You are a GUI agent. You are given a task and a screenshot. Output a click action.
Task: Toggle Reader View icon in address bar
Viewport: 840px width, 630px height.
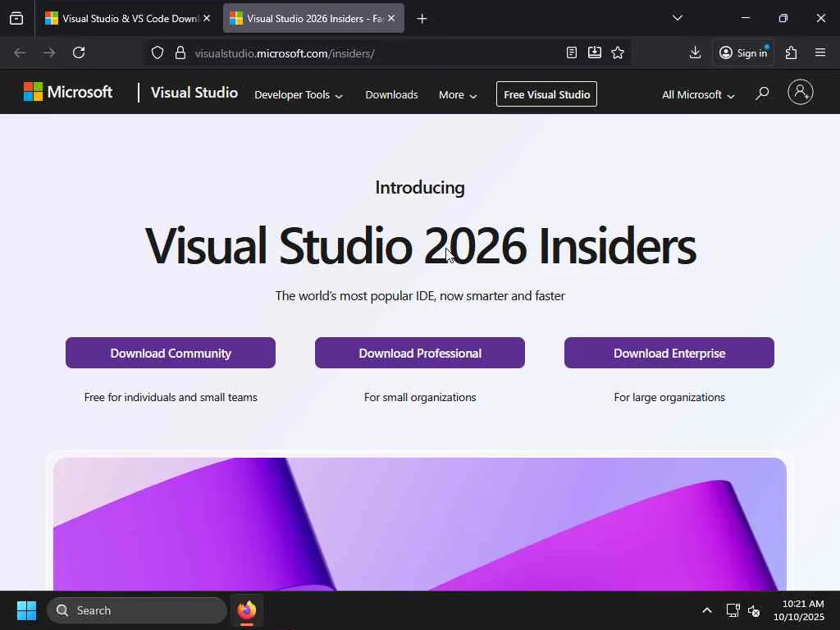[572, 52]
